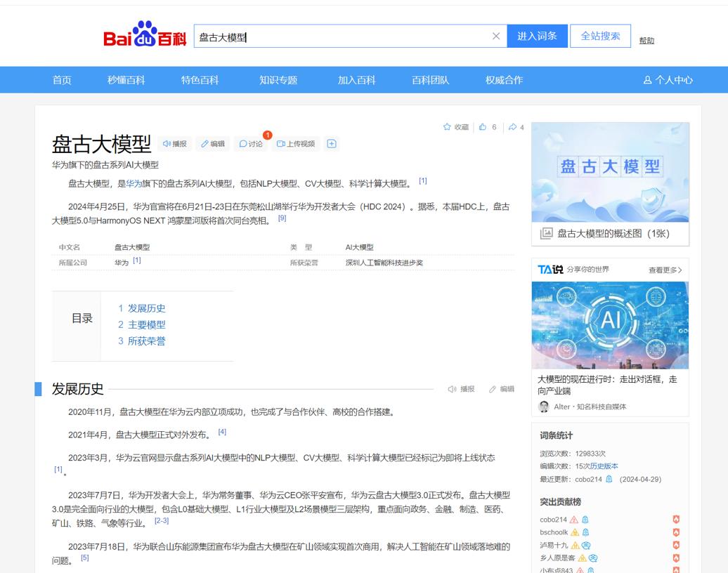The height and width of the screenshot is (573, 728).
Task: Click the red flame badge in 乡人原是客 row
Action: (676, 558)
